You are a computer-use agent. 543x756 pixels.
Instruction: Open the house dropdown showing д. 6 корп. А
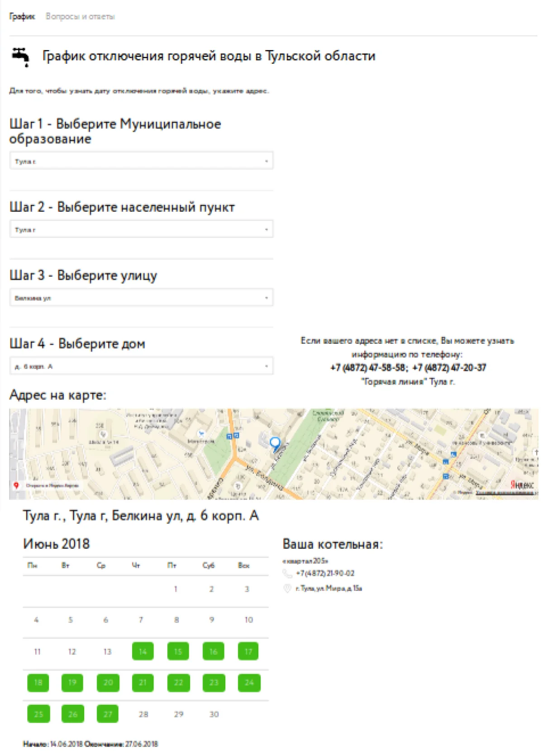coord(141,366)
